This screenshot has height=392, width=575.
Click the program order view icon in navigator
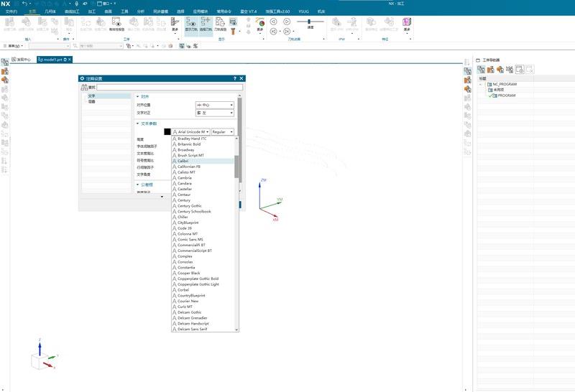click(x=481, y=69)
